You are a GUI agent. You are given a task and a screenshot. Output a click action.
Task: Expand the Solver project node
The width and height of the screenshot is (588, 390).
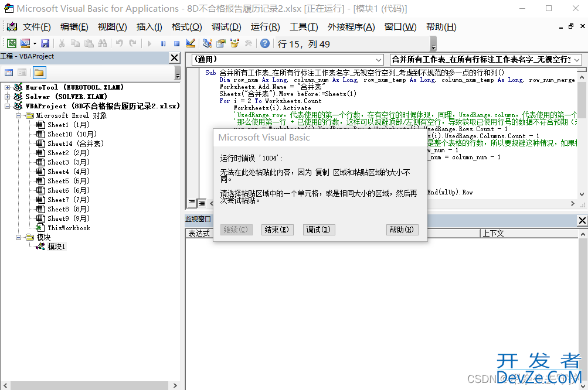7,97
